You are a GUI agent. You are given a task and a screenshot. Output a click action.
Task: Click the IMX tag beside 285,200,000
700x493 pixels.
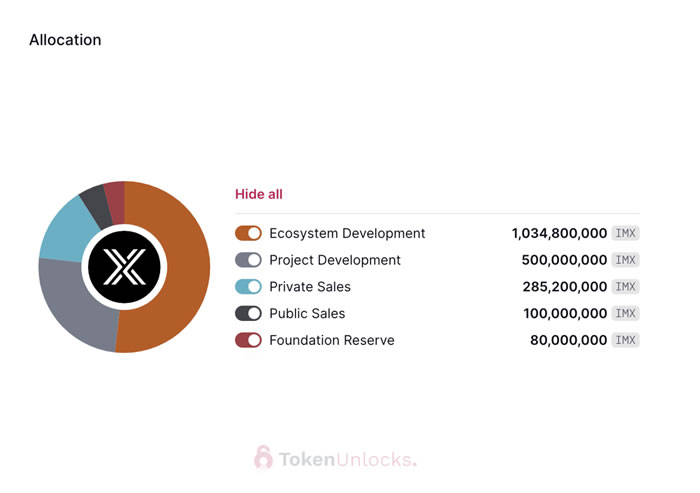point(625,287)
